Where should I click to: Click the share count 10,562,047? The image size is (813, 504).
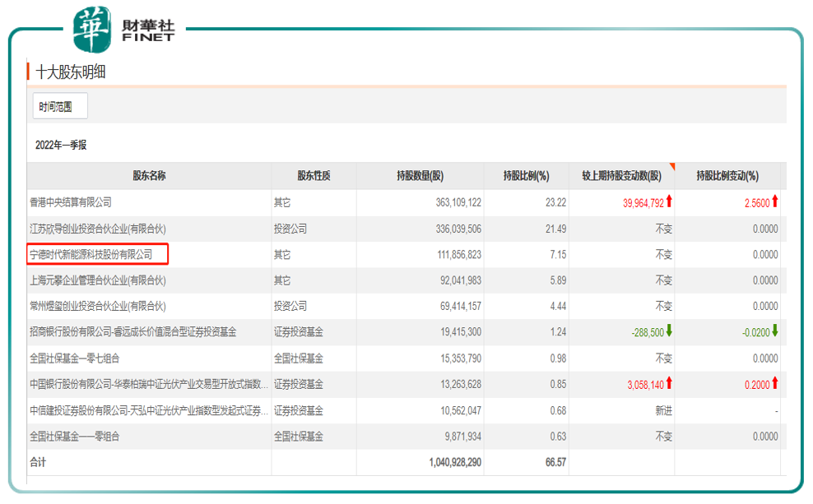(461, 411)
